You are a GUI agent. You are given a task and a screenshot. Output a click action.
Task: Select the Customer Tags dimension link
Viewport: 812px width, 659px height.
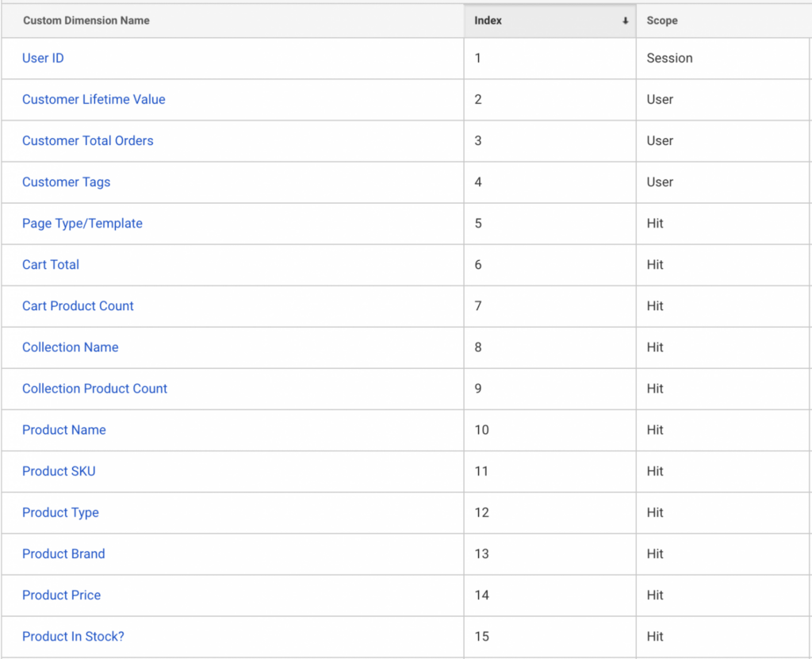[x=67, y=182]
